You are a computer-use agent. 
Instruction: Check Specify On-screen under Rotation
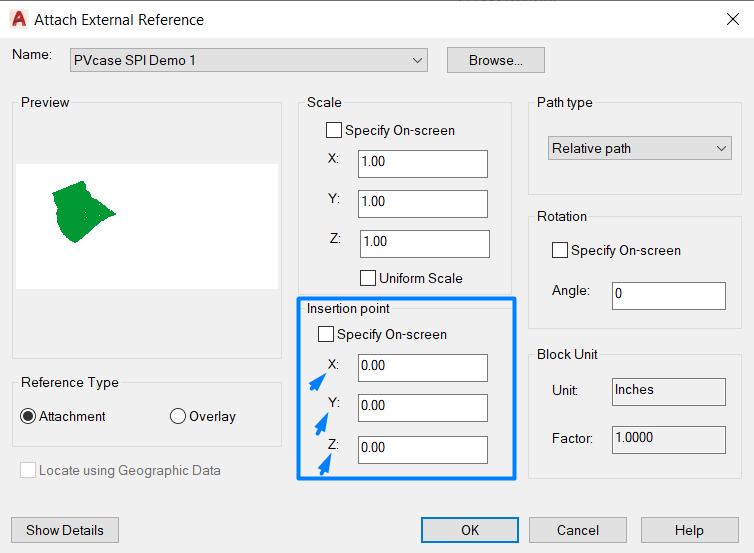(560, 250)
